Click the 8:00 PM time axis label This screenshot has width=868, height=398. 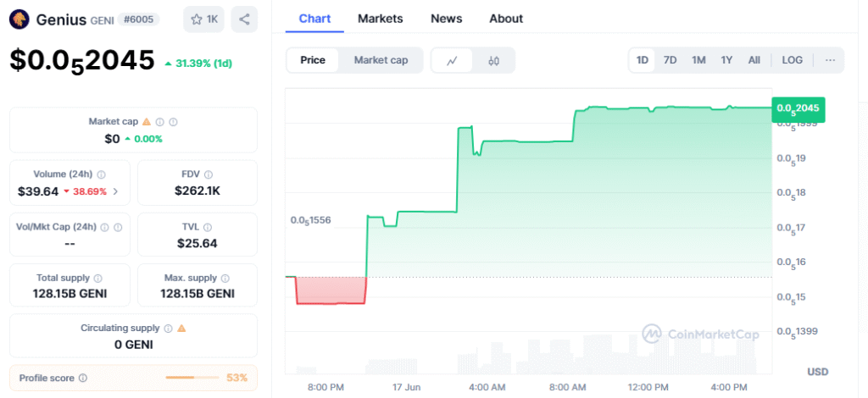[326, 387]
